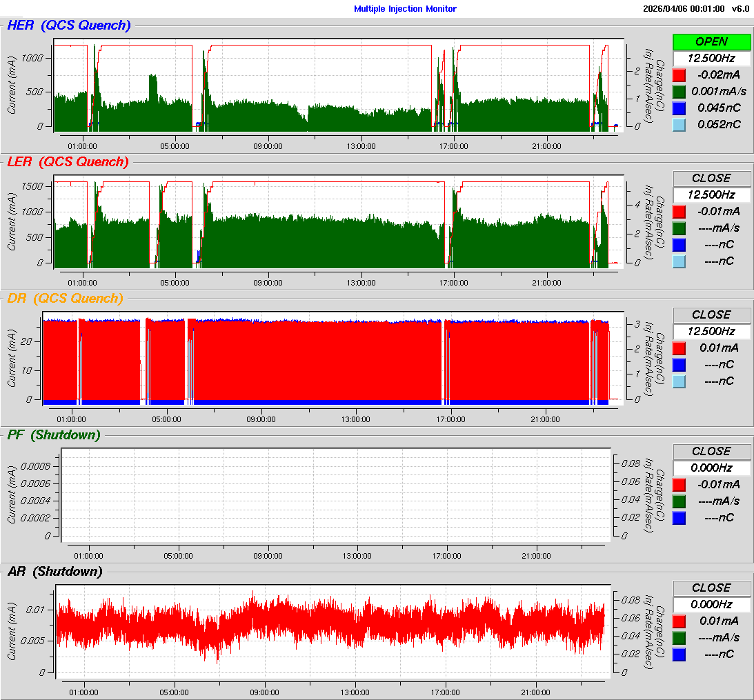Click the 09:00:00 time marker on LER plot

click(x=268, y=282)
